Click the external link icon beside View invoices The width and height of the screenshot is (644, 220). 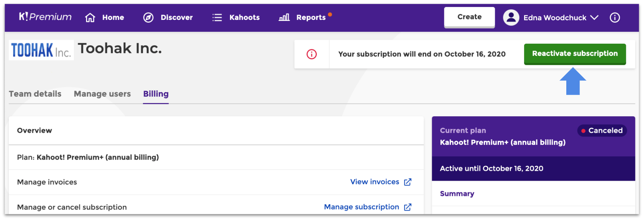pos(408,182)
